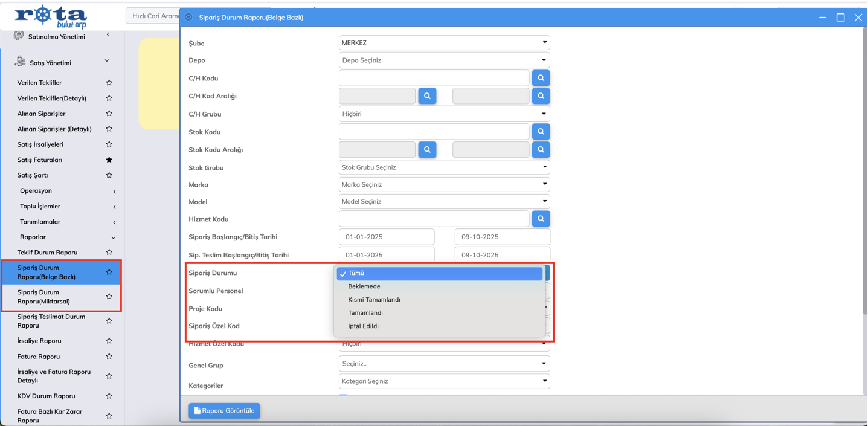Viewport: 868px width, 426px height.
Task: Select Beklemede from the order status list
Action: (x=364, y=286)
